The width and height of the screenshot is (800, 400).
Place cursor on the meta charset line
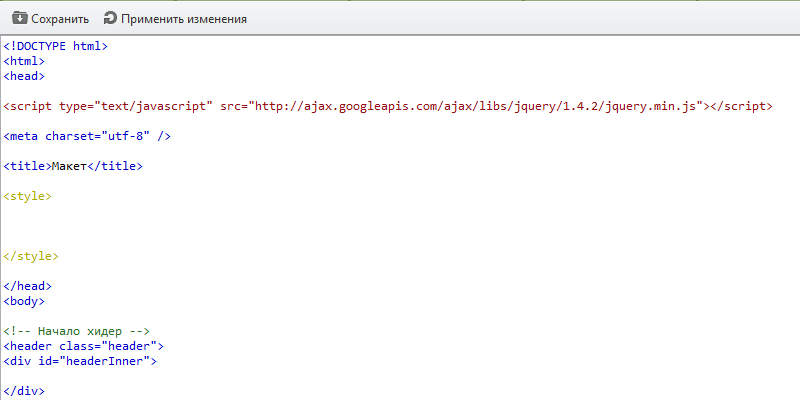coord(87,135)
